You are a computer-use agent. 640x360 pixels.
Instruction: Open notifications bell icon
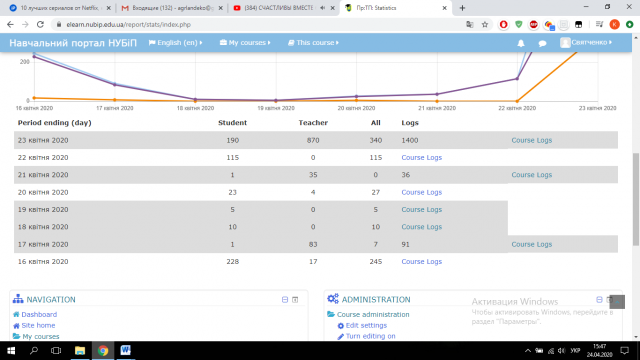pyautogui.click(x=521, y=43)
